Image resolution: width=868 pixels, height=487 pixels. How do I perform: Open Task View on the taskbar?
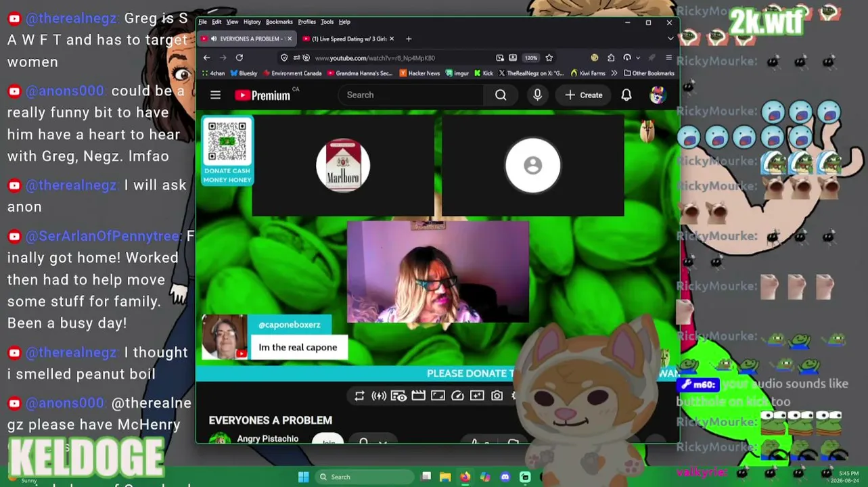(x=426, y=477)
